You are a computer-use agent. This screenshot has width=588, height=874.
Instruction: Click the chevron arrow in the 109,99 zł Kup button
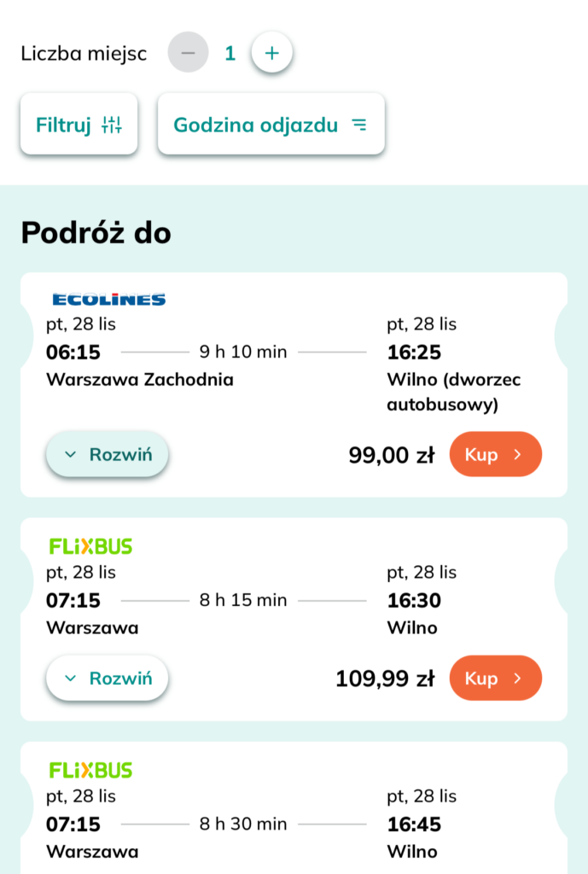click(x=517, y=679)
